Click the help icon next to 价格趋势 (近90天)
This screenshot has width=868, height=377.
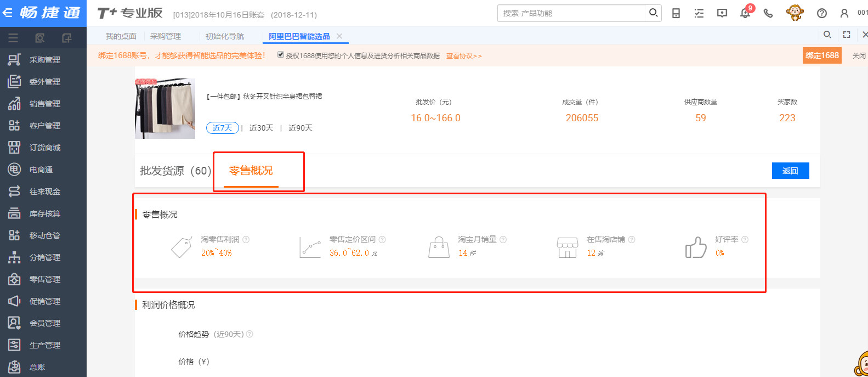[249, 334]
